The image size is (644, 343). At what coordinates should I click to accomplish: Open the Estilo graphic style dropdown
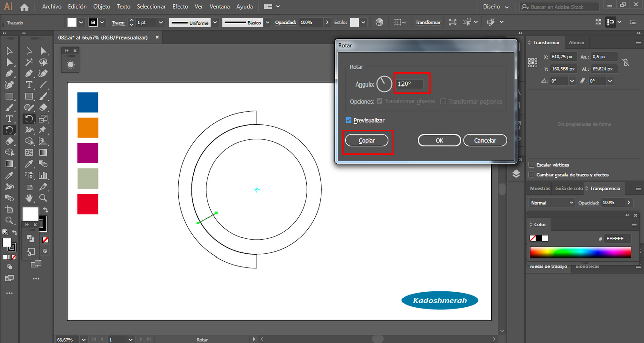coord(363,22)
